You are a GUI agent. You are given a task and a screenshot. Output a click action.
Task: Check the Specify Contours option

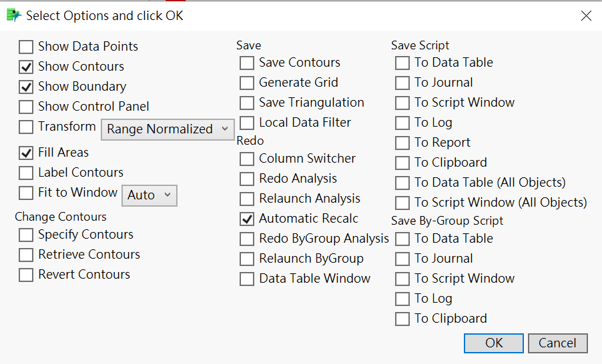[26, 235]
